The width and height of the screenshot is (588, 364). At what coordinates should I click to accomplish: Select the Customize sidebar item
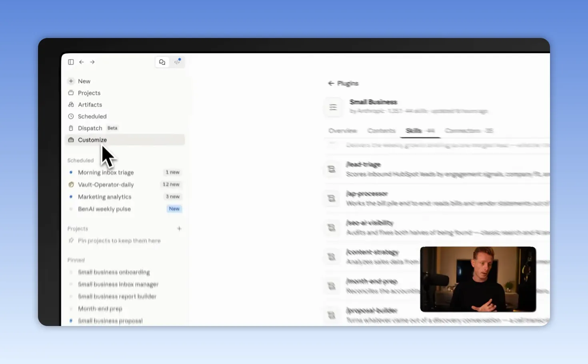pos(125,140)
